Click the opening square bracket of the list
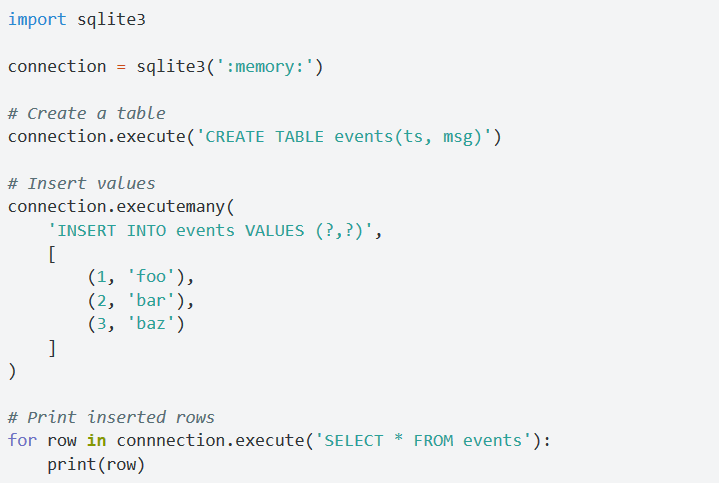This screenshot has width=719, height=483. click(51, 254)
